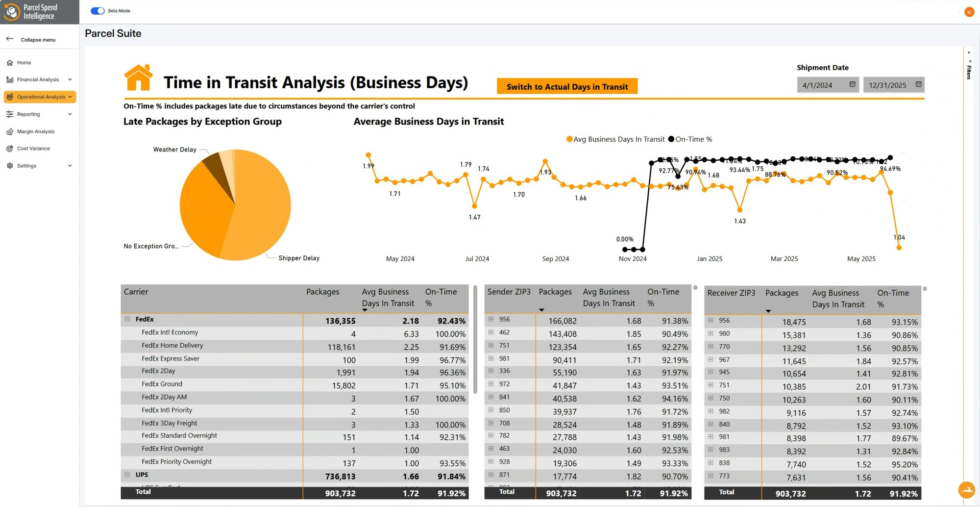Sort by Receiver ZIP3 column header
The image size is (980, 507).
tap(731, 293)
